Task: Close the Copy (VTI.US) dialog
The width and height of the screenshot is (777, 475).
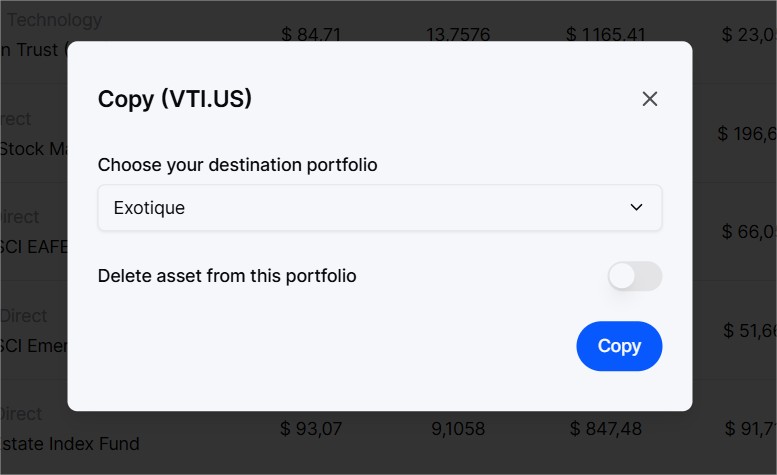Action: tap(649, 99)
